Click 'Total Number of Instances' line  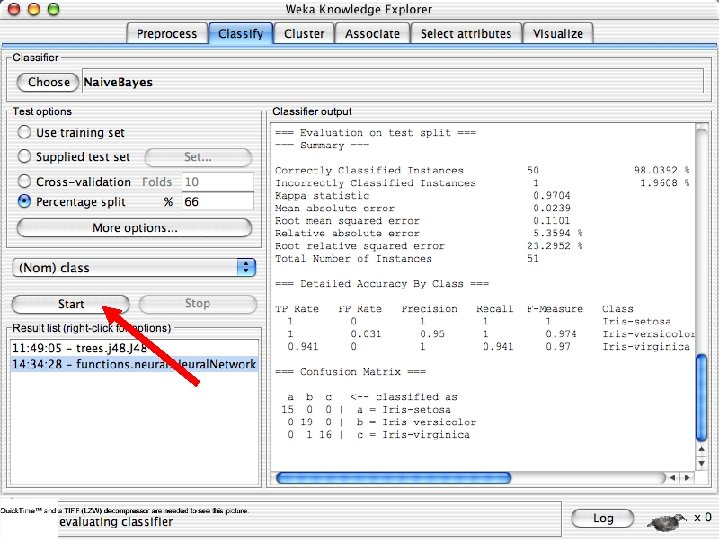[407, 259]
